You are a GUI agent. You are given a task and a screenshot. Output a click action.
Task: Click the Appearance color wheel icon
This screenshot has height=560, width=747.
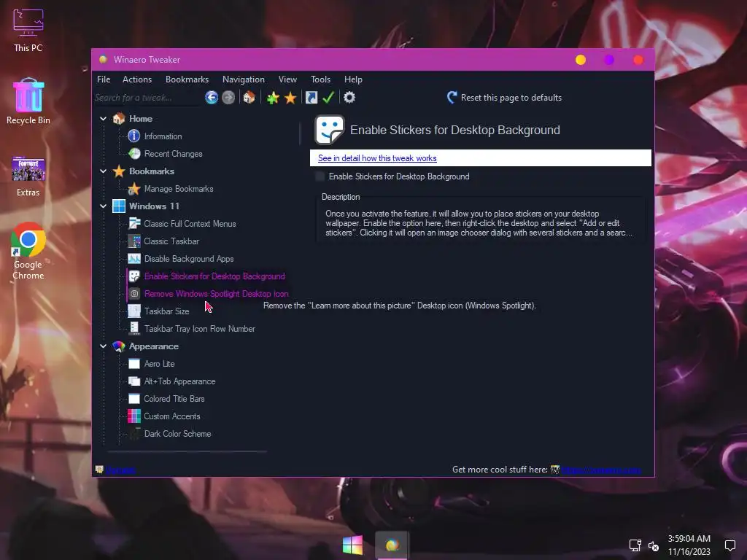click(119, 346)
